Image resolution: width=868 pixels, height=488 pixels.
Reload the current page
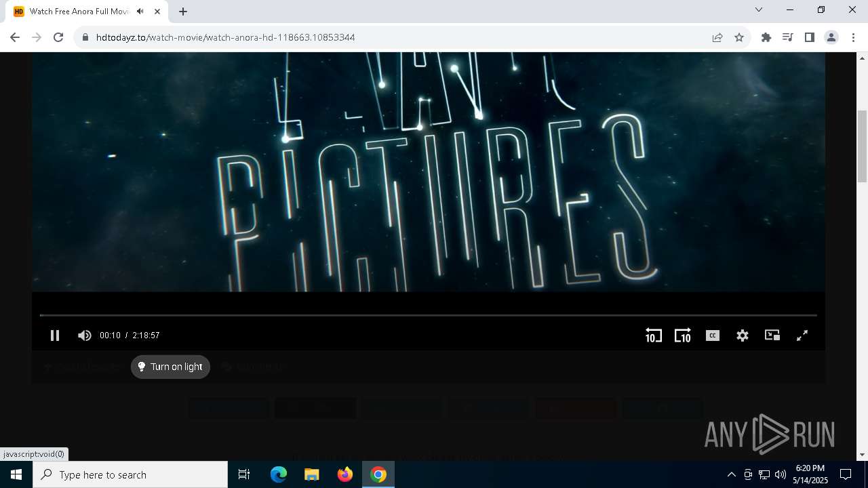click(x=58, y=37)
